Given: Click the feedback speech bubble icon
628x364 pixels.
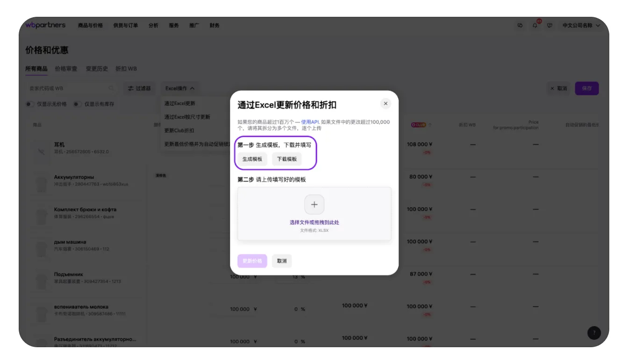Looking at the screenshot, I should coord(550,26).
